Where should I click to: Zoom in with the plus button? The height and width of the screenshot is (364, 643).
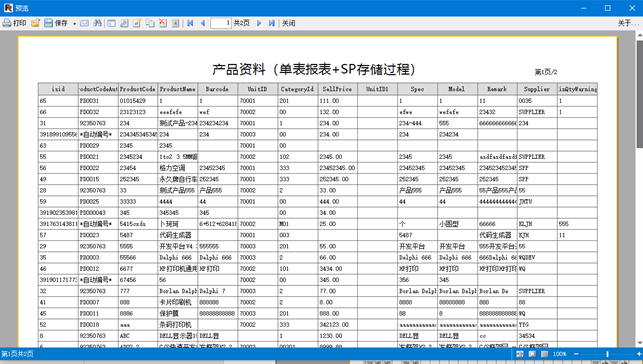[x=639, y=354]
